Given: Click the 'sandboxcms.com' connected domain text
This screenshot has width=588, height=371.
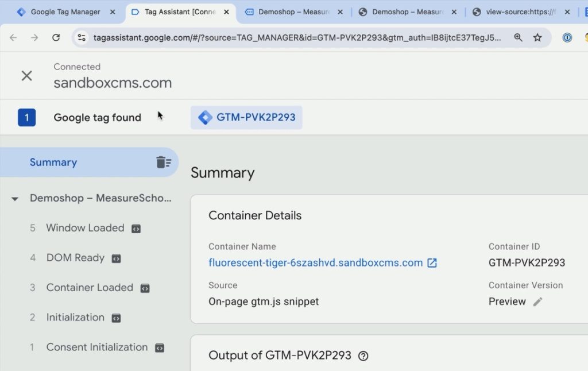Looking at the screenshot, I should pyautogui.click(x=113, y=83).
